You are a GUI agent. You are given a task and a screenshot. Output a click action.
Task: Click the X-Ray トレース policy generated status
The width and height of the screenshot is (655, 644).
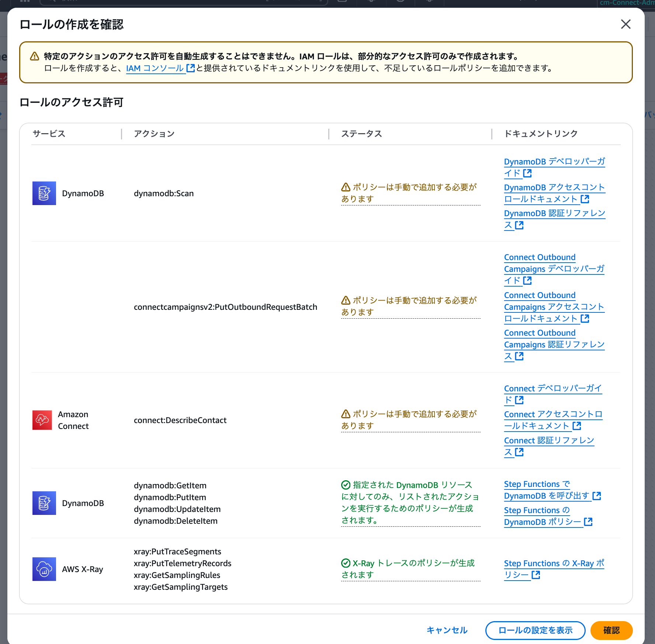(x=410, y=569)
